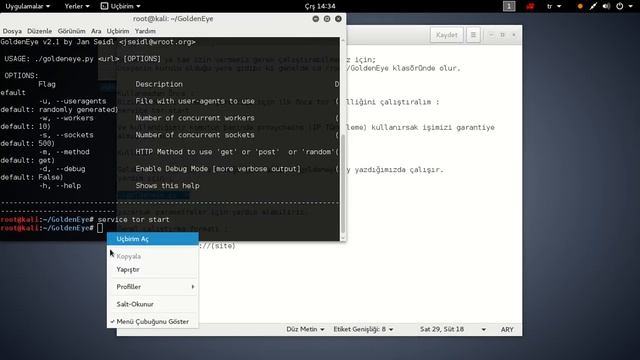Toggle Salt-Okunur in context menu
Image resolution: width=640 pixels, height=360 pixels.
pyautogui.click(x=153, y=304)
